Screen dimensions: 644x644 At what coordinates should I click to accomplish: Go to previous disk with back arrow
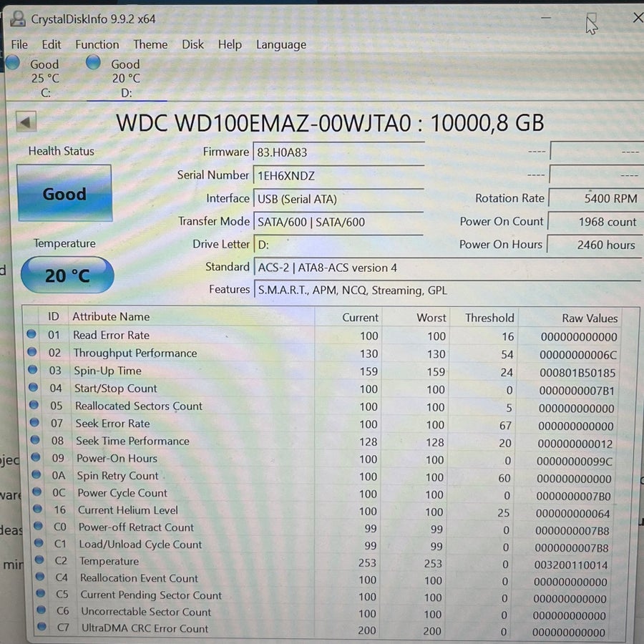click(26, 122)
